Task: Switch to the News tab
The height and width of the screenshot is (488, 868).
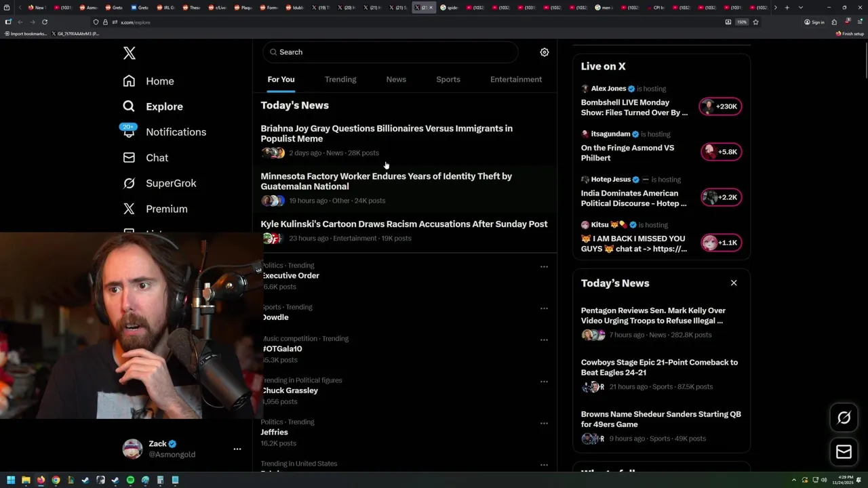Action: point(396,79)
